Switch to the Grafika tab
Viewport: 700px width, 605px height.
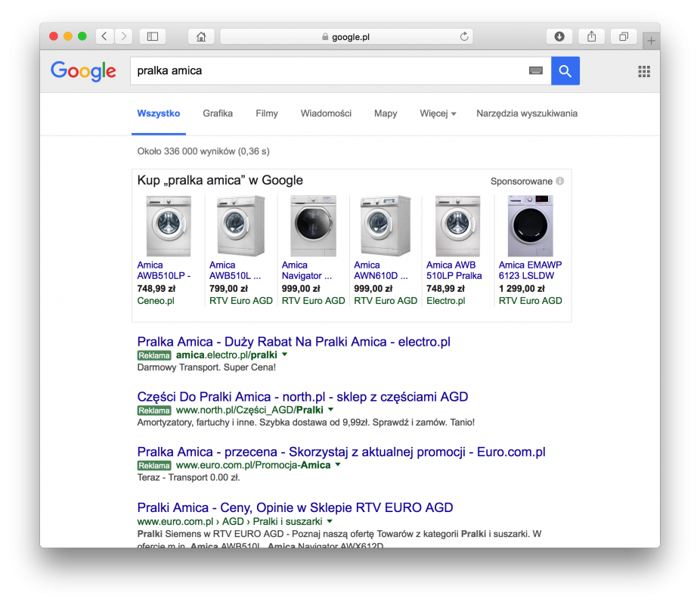218,113
